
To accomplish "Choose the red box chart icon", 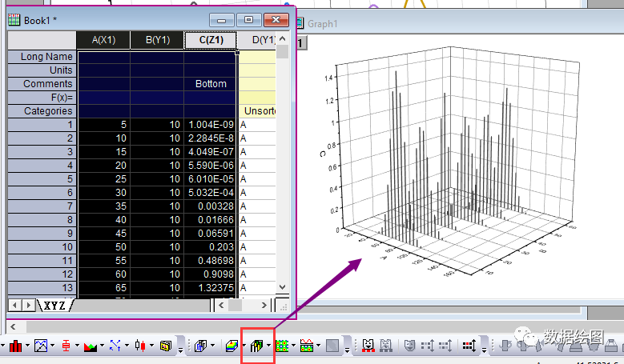I will [66, 346].
